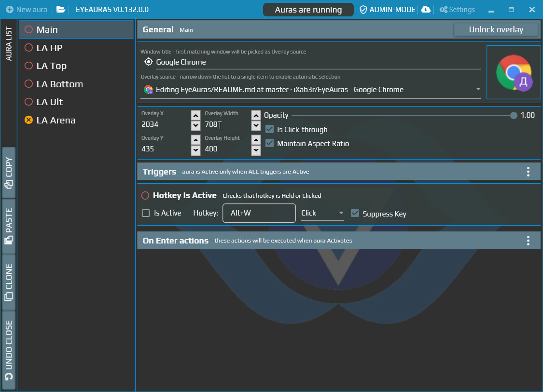
Task: Open the Triggers three-dot menu
Action: point(528,172)
